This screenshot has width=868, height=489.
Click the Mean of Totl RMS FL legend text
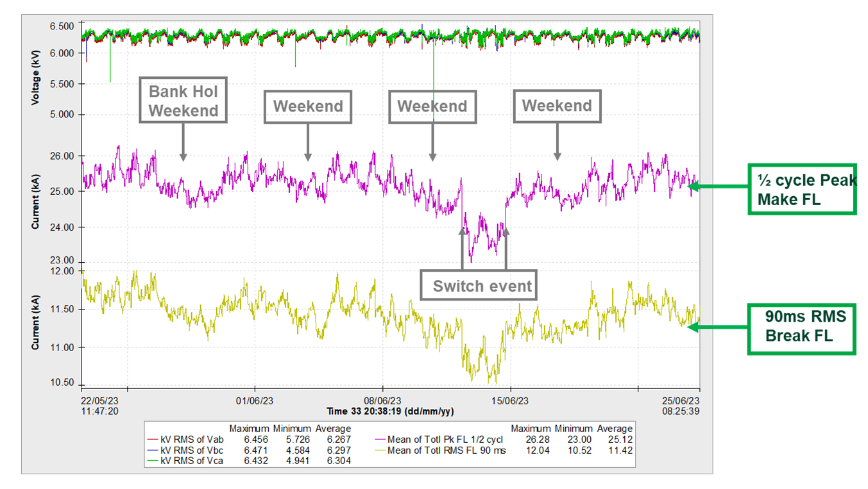447,450
